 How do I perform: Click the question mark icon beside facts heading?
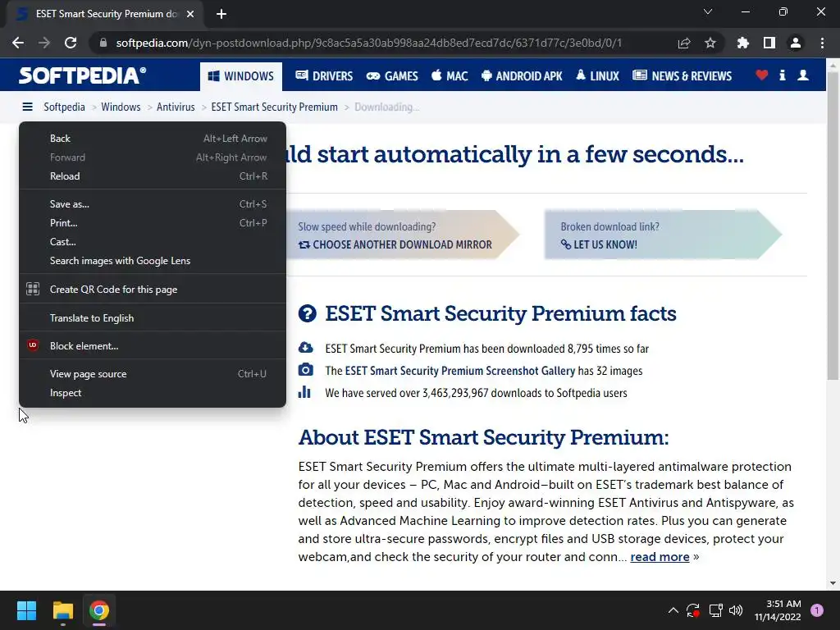coord(308,313)
